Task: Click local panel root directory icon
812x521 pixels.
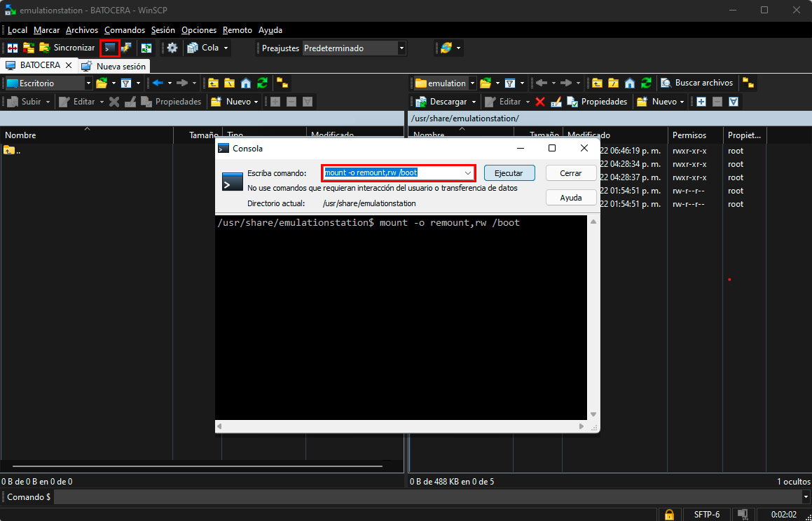Action: pos(229,83)
